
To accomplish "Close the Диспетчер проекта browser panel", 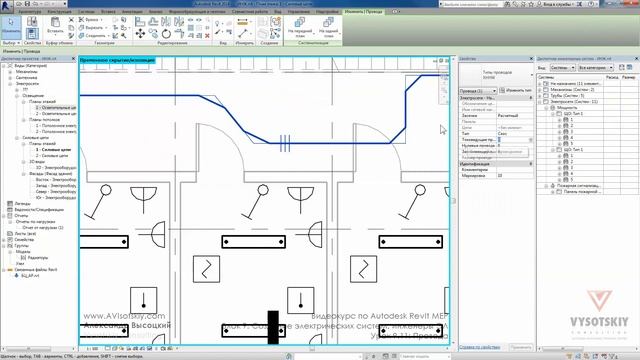I will (73, 59).
